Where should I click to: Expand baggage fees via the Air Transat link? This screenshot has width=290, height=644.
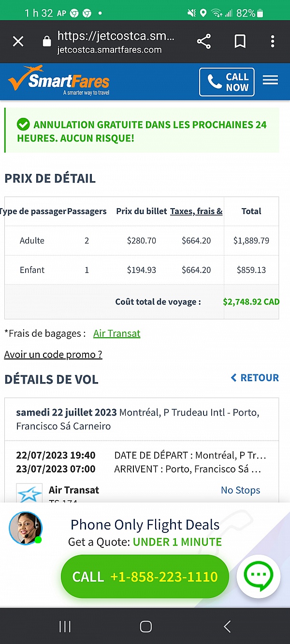(x=116, y=333)
